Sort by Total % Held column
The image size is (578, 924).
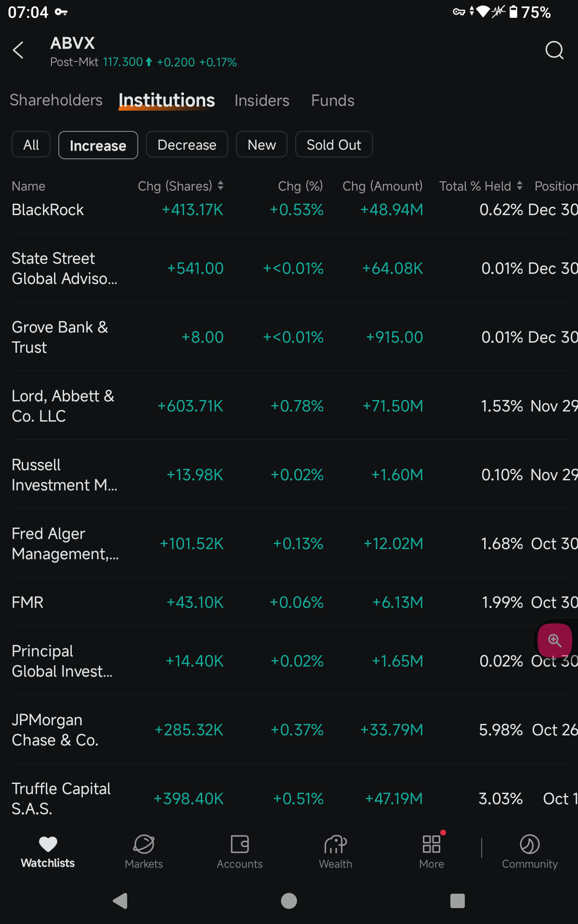point(481,186)
